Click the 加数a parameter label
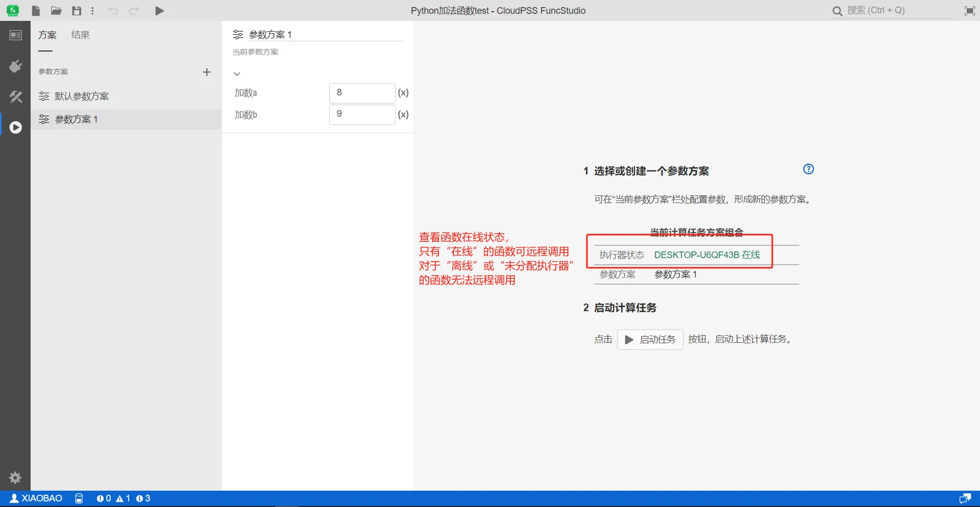980x507 pixels. click(x=246, y=93)
